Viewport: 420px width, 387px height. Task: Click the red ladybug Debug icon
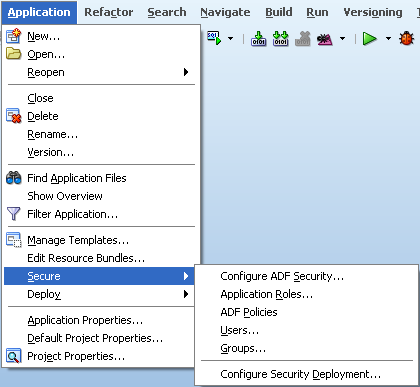[407, 38]
